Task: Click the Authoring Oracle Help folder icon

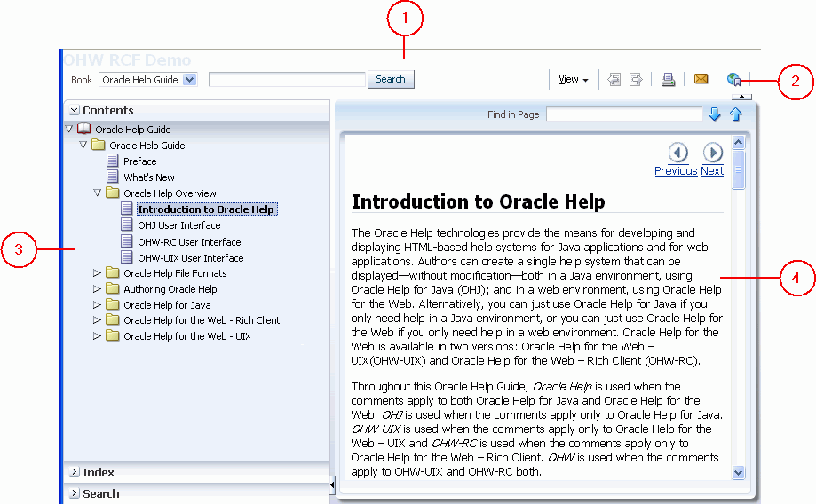Action: pyautogui.click(x=113, y=288)
